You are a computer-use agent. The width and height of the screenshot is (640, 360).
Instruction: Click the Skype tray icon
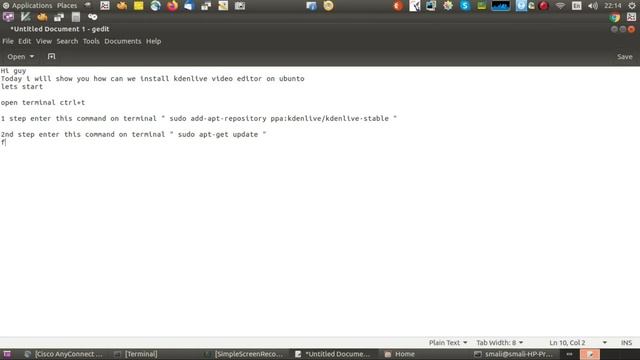(464, 6)
